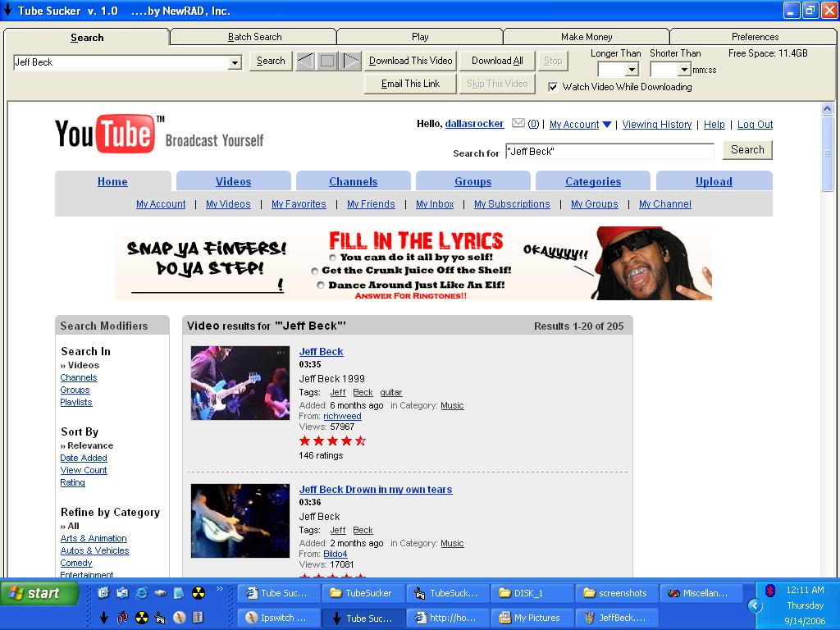
Task: Switch to the screenshots folder taskbar button
Action: click(x=616, y=593)
